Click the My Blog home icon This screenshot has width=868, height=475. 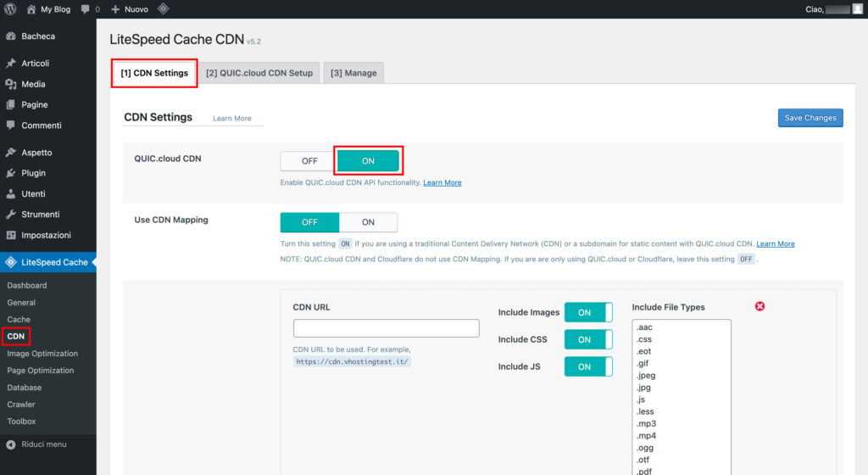(31, 9)
